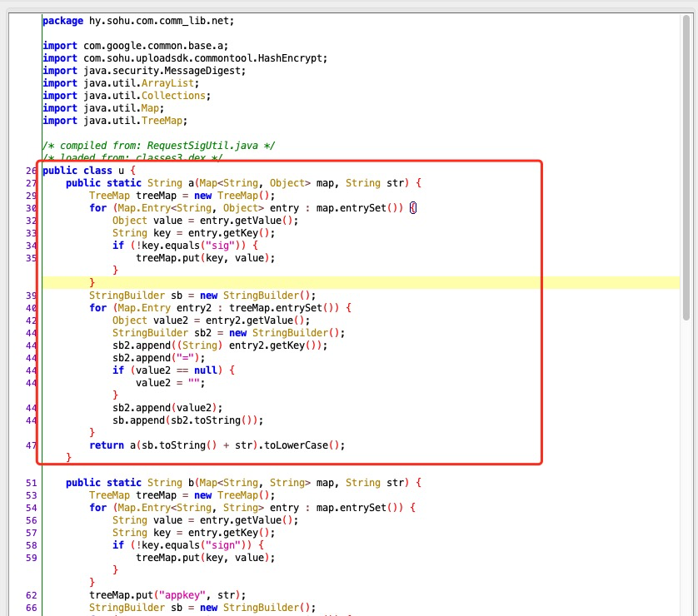Click 'sb.append(sb2.toString());' statement
Viewport: 698px width, 616px height.
coord(188,420)
